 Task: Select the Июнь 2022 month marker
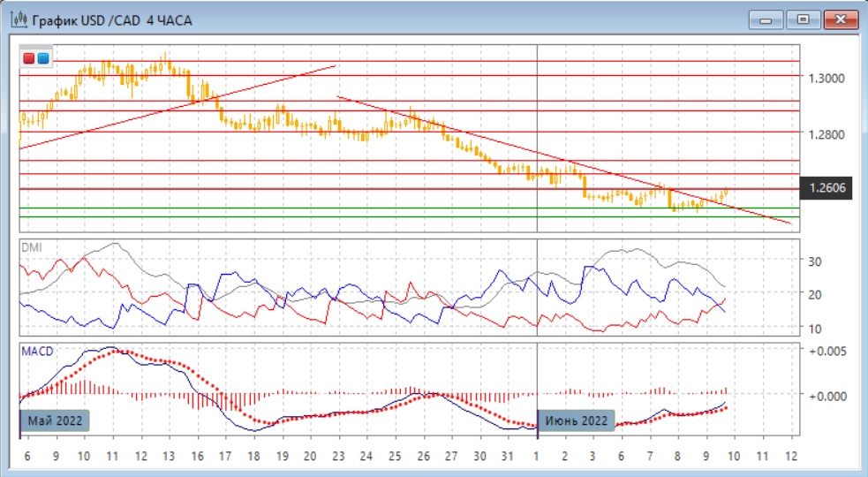tap(577, 420)
